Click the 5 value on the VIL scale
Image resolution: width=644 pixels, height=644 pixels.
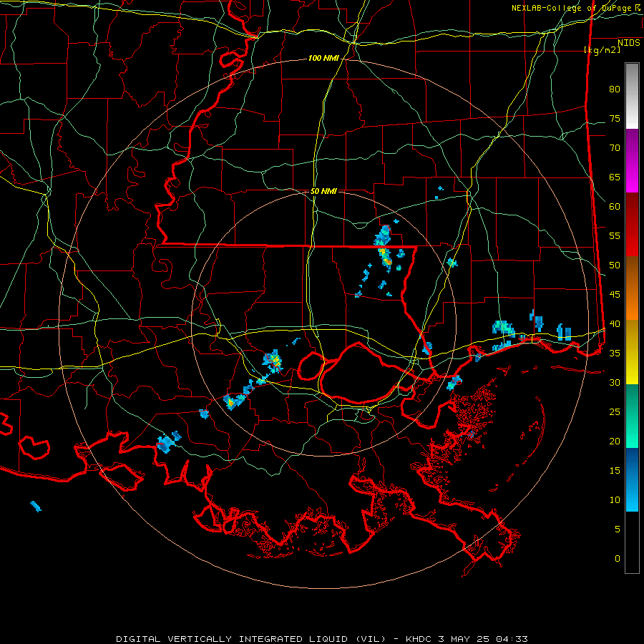pos(618,530)
